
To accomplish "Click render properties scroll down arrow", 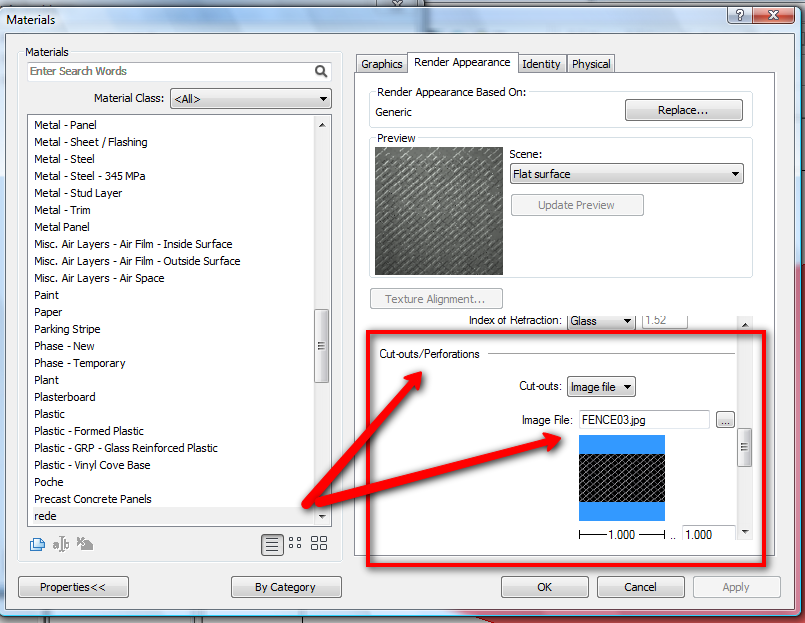I will pos(745,532).
